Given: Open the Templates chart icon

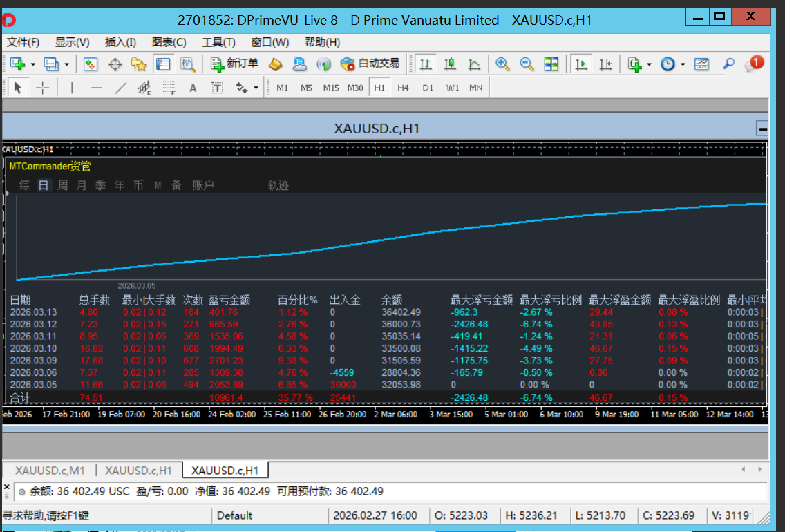Looking at the screenshot, I should tap(701, 64).
